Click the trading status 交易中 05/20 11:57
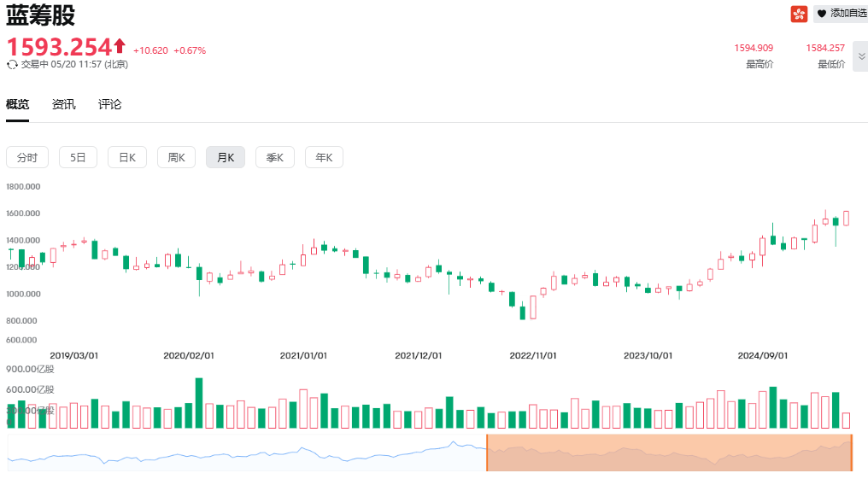This screenshot has width=868, height=479. [x=74, y=65]
